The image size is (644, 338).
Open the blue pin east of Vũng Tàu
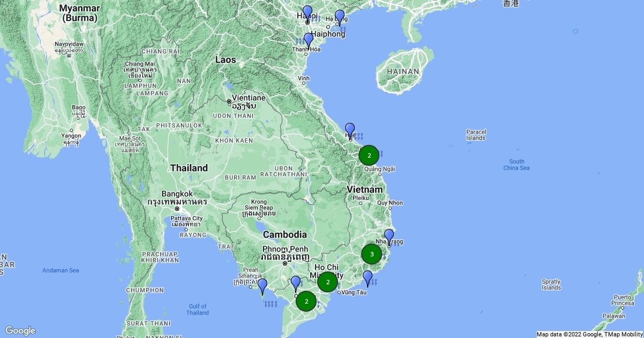pos(368,278)
